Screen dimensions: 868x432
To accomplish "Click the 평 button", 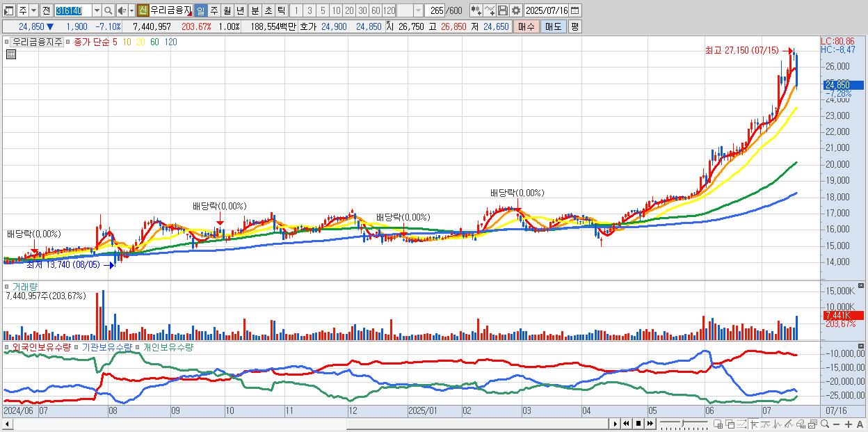I will [x=574, y=26].
